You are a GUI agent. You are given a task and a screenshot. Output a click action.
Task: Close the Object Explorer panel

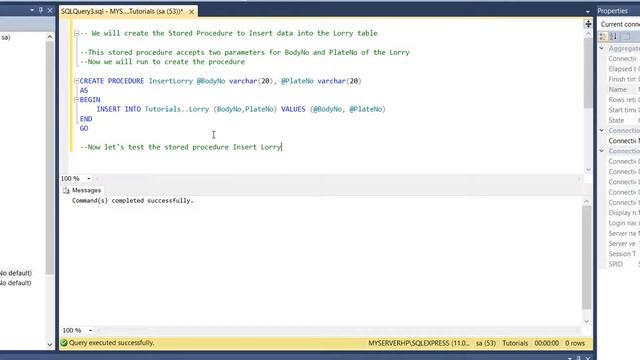[50, 10]
